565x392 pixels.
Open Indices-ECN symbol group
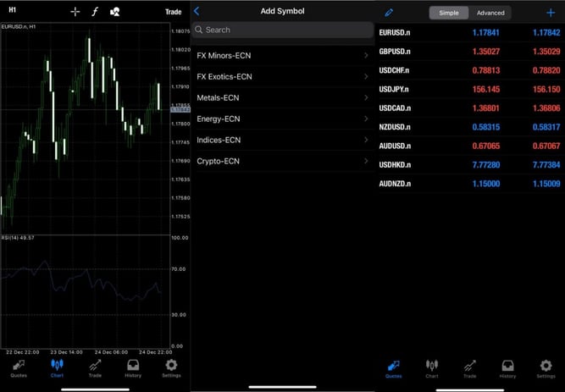pos(283,140)
